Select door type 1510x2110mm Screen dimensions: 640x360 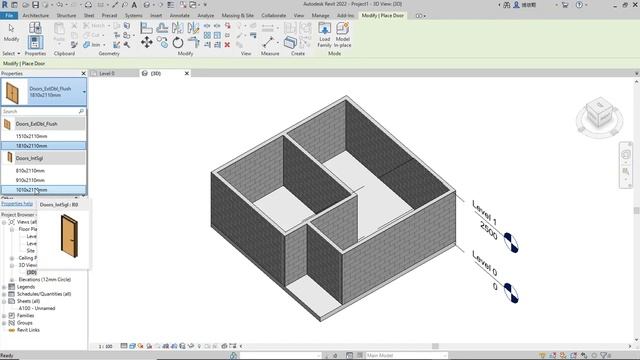tap(44, 136)
